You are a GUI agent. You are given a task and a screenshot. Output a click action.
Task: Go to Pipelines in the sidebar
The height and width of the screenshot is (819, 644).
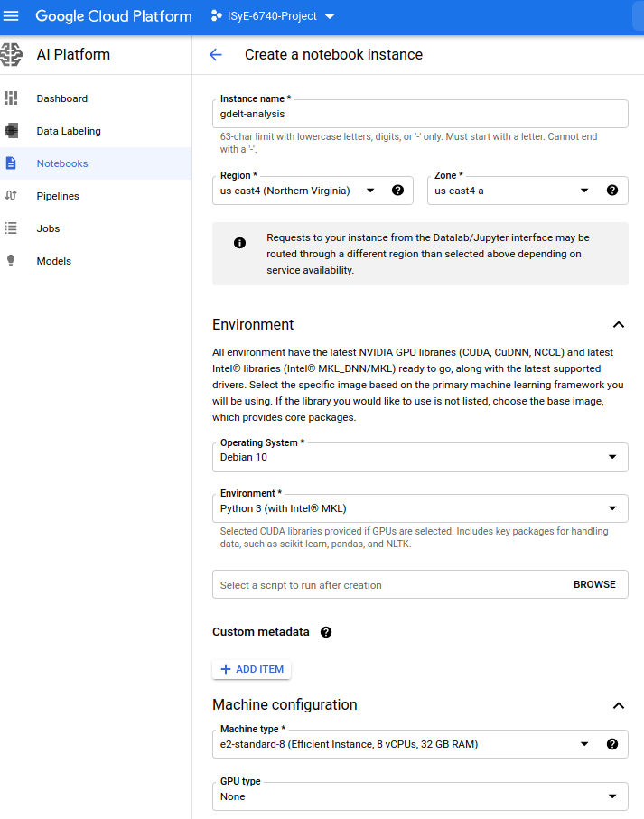coord(96,196)
